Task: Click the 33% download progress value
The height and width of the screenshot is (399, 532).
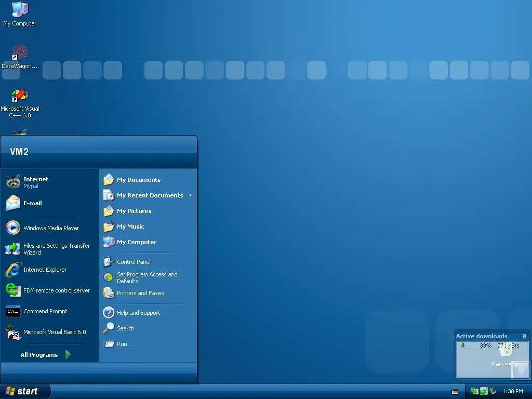Action: click(485, 345)
